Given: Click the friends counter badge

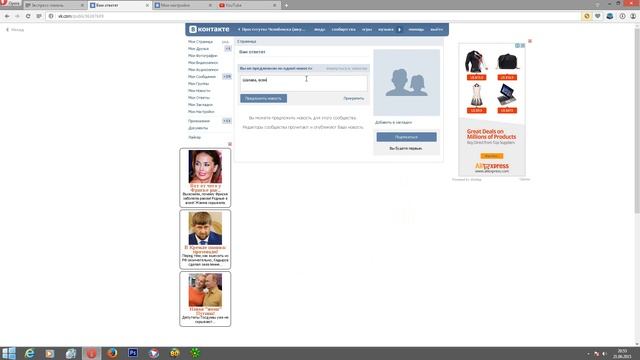Looking at the screenshot, I should pyautogui.click(x=228, y=49).
